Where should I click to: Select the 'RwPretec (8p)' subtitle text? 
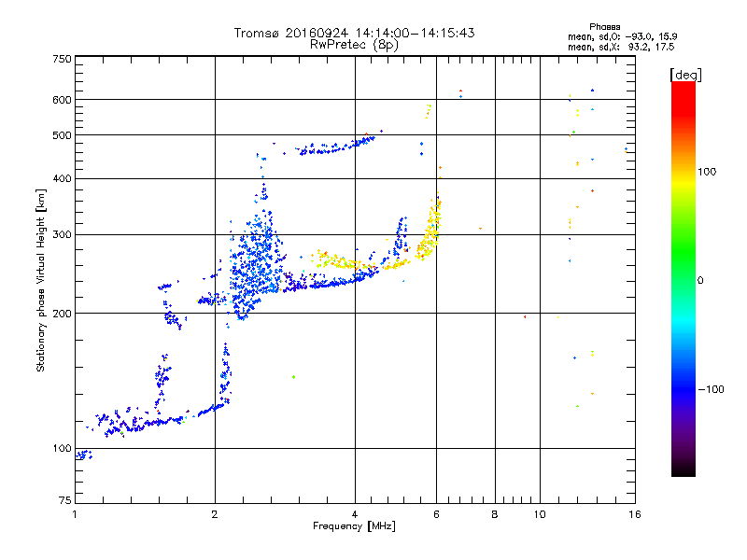coord(354,45)
